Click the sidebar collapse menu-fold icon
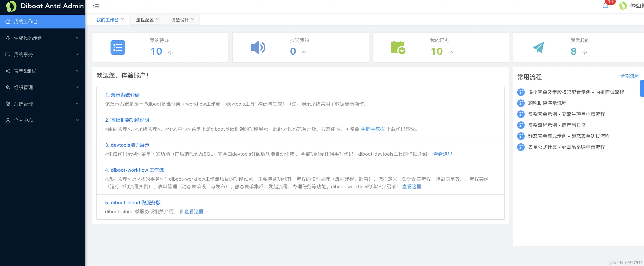The width and height of the screenshot is (644, 266). tap(96, 6)
